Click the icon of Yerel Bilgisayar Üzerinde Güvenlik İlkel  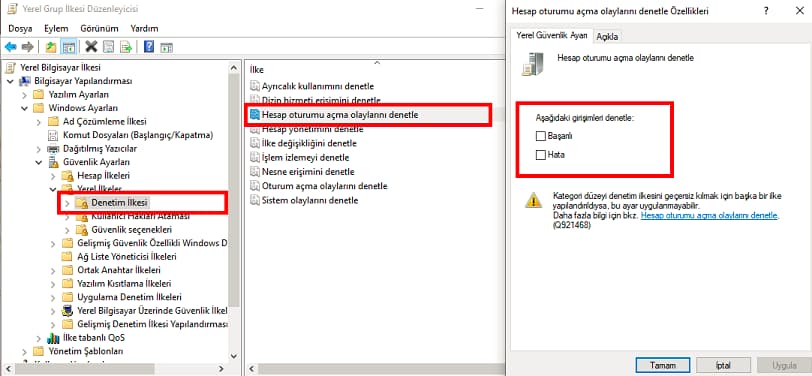[67, 311]
